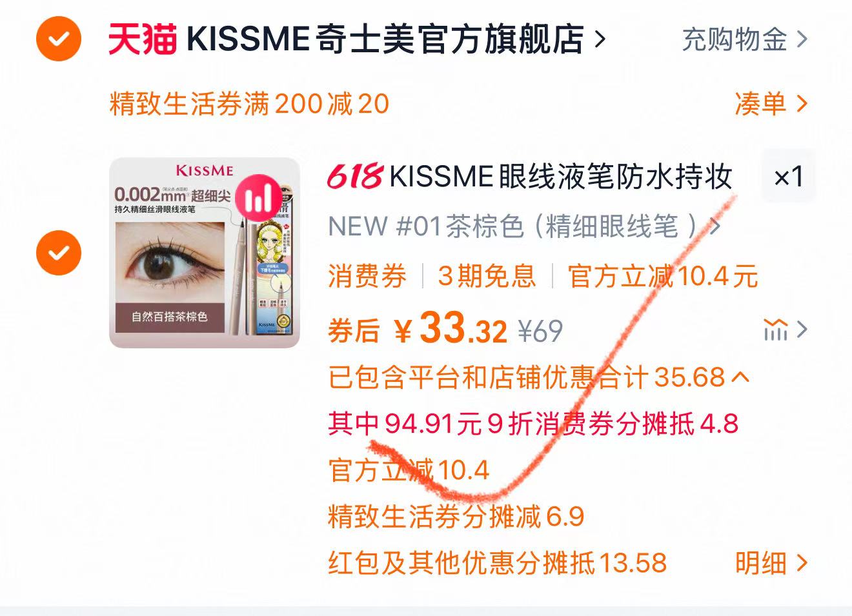852x616 pixels.
Task: Deselect the eyeliner product checkbox
Action: [59, 252]
